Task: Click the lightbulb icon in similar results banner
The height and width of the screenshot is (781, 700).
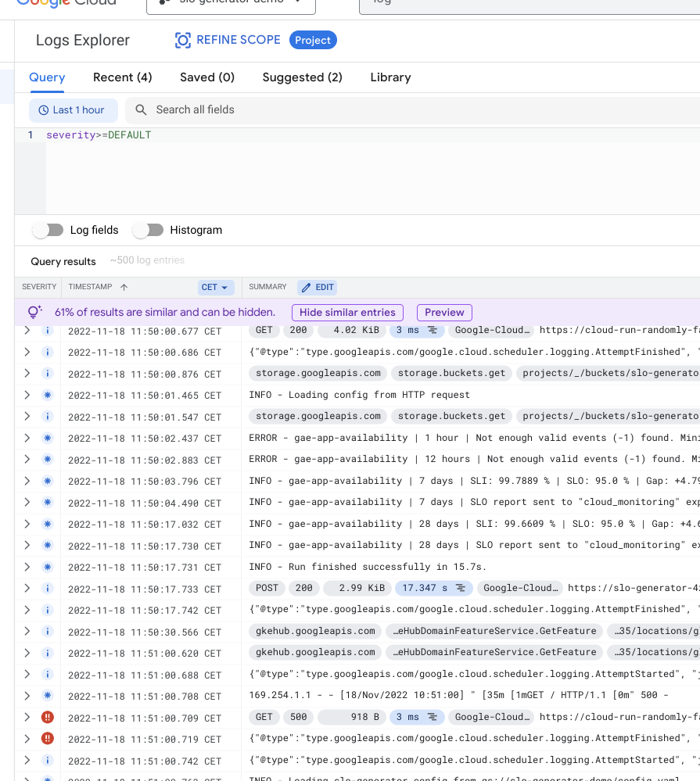Action: click(34, 312)
